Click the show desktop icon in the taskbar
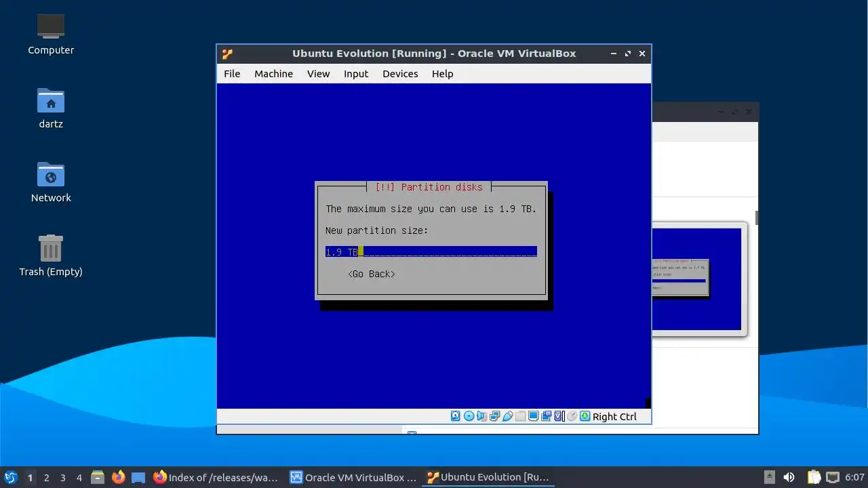Viewport: 868px width, 488px height. [x=138, y=477]
